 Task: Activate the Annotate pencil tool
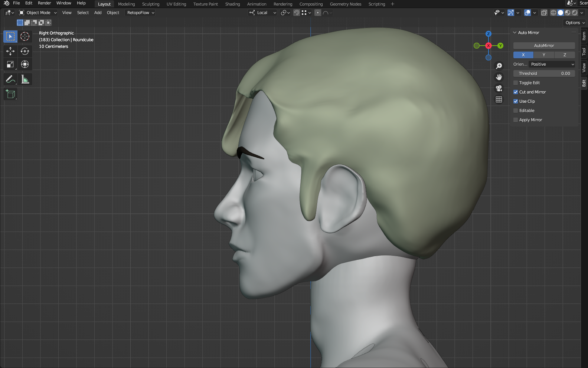coord(10,79)
